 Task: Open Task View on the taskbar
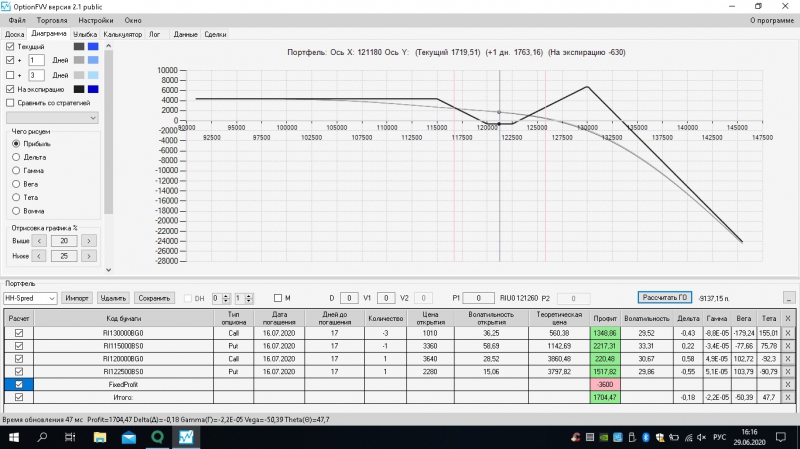70,437
